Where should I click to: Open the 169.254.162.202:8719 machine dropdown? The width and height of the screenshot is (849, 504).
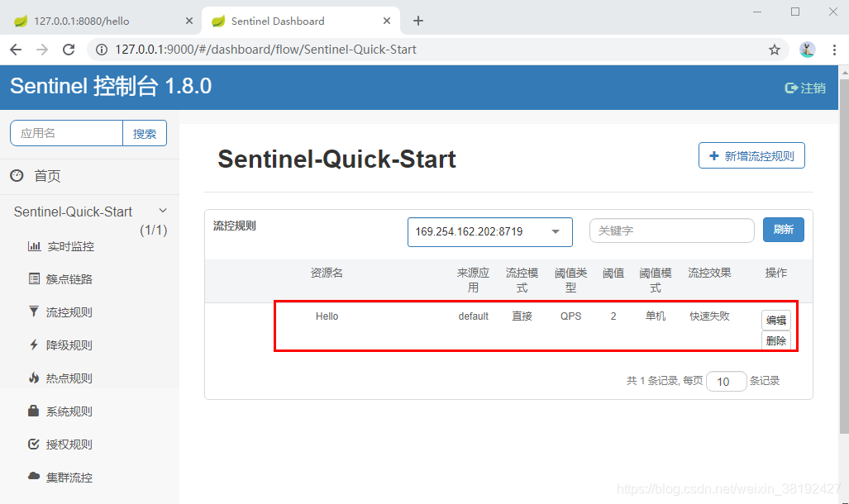[490, 231]
